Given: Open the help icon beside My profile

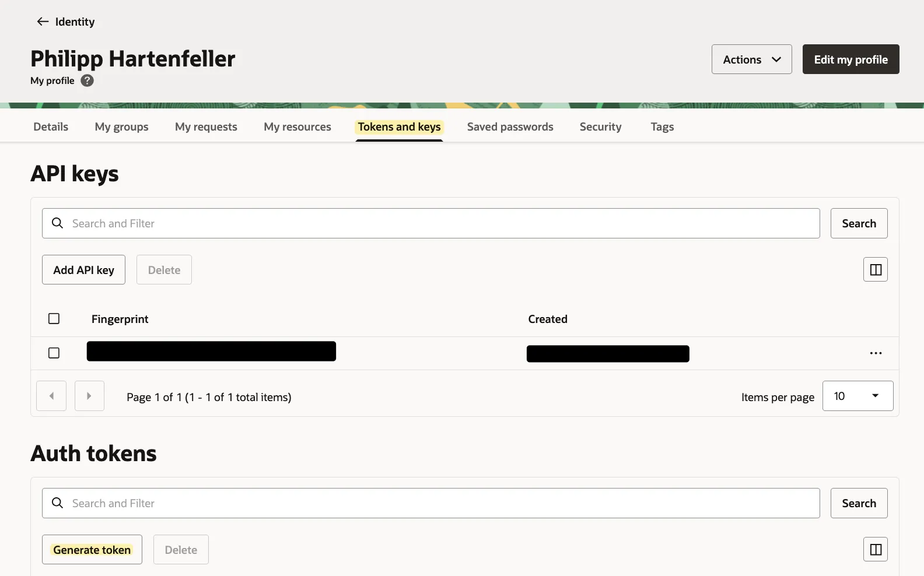Looking at the screenshot, I should point(87,80).
